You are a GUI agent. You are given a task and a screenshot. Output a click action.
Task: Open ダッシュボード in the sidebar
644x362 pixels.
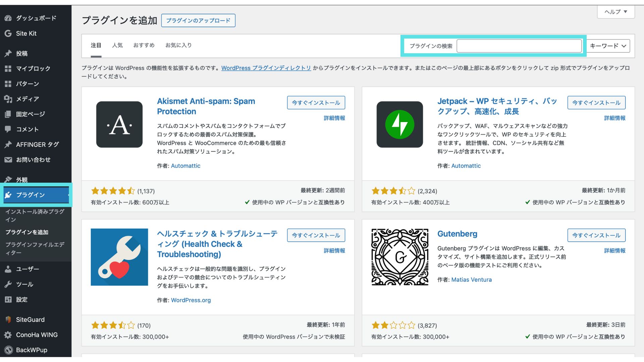point(36,18)
